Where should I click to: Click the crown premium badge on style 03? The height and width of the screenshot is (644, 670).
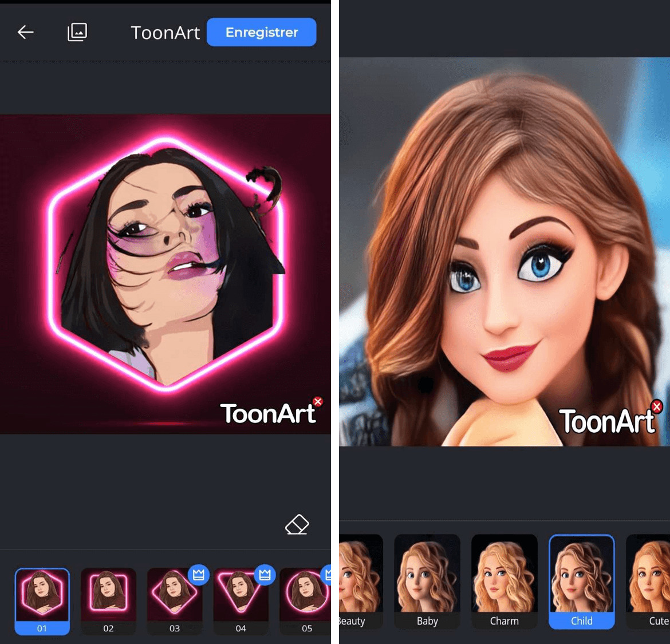coord(199,575)
